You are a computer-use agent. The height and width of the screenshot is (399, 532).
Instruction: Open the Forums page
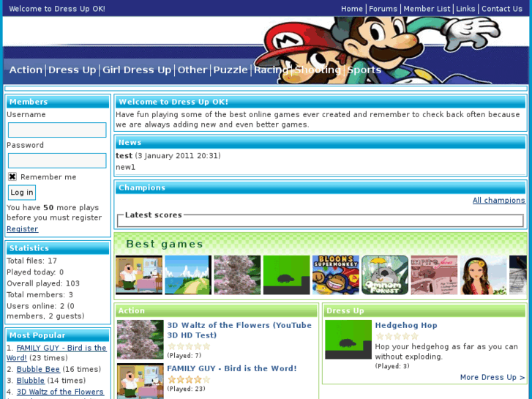click(x=383, y=9)
